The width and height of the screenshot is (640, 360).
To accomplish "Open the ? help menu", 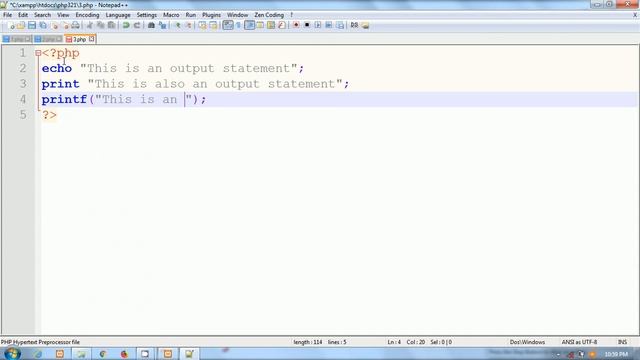I will (x=291, y=15).
